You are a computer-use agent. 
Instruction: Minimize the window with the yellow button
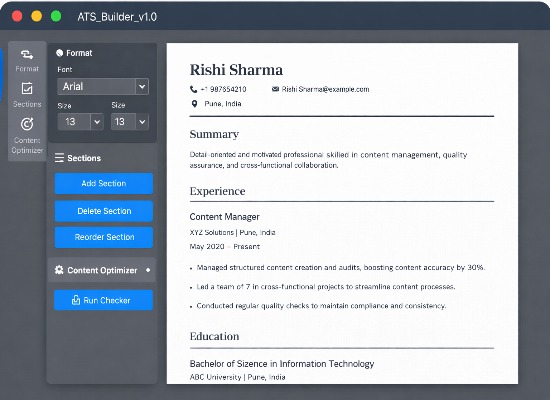36,16
